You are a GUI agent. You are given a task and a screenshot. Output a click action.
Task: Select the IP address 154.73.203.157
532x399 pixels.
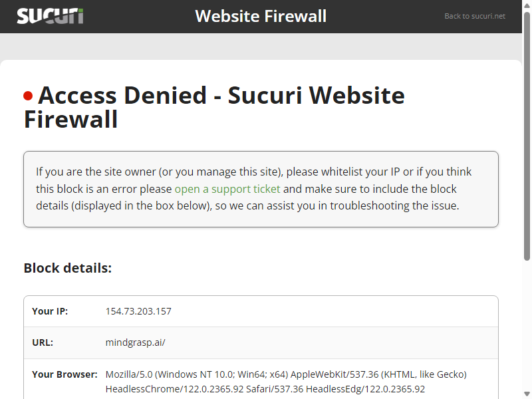tap(138, 311)
